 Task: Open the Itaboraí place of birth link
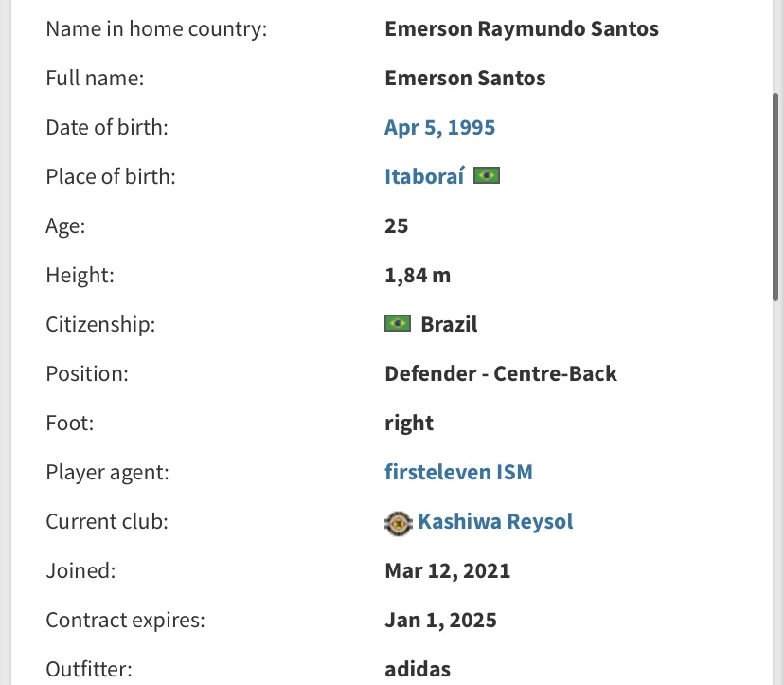424,176
